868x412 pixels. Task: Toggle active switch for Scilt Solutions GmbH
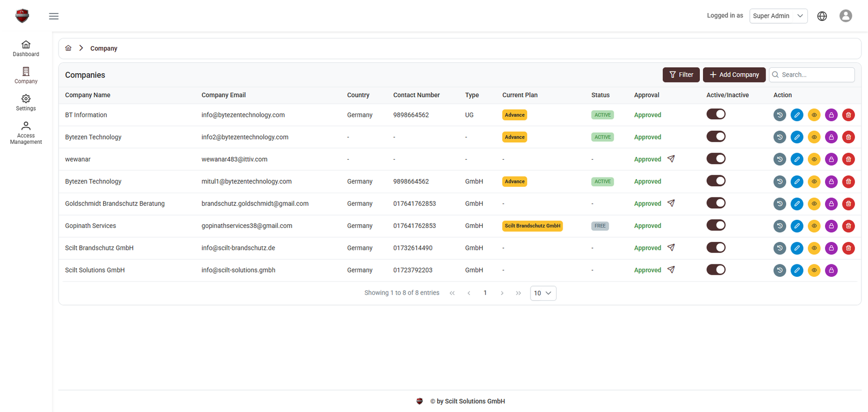tap(716, 270)
